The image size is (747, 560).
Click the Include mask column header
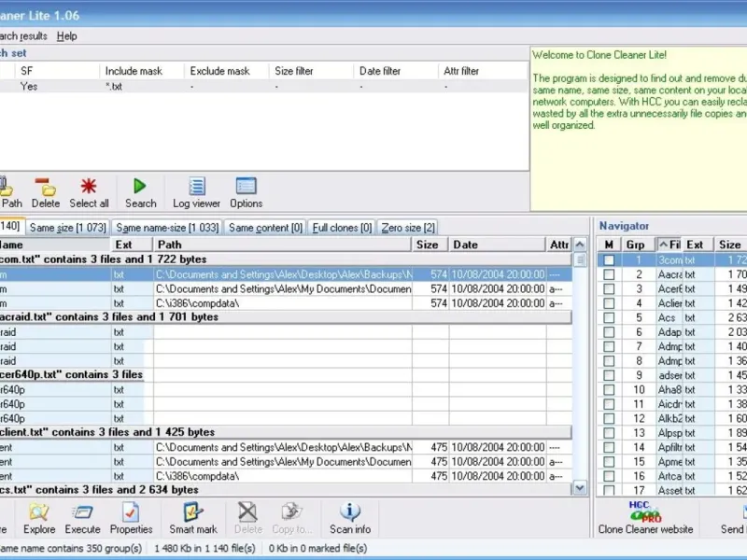tap(142, 71)
